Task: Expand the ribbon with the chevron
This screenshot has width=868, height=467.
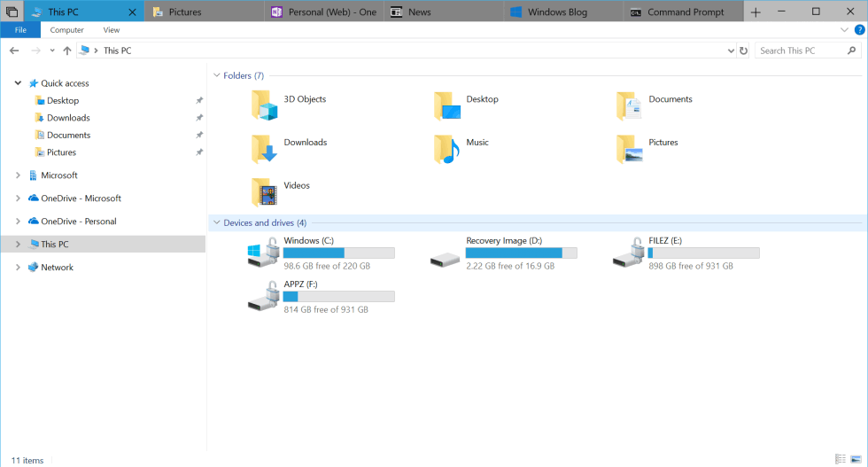Action: pyautogui.click(x=844, y=30)
